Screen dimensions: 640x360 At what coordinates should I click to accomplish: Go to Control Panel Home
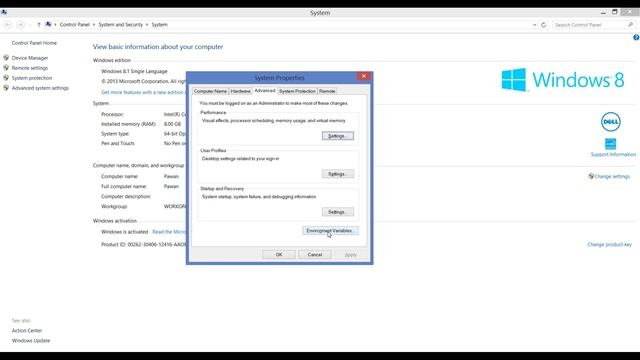[34, 43]
